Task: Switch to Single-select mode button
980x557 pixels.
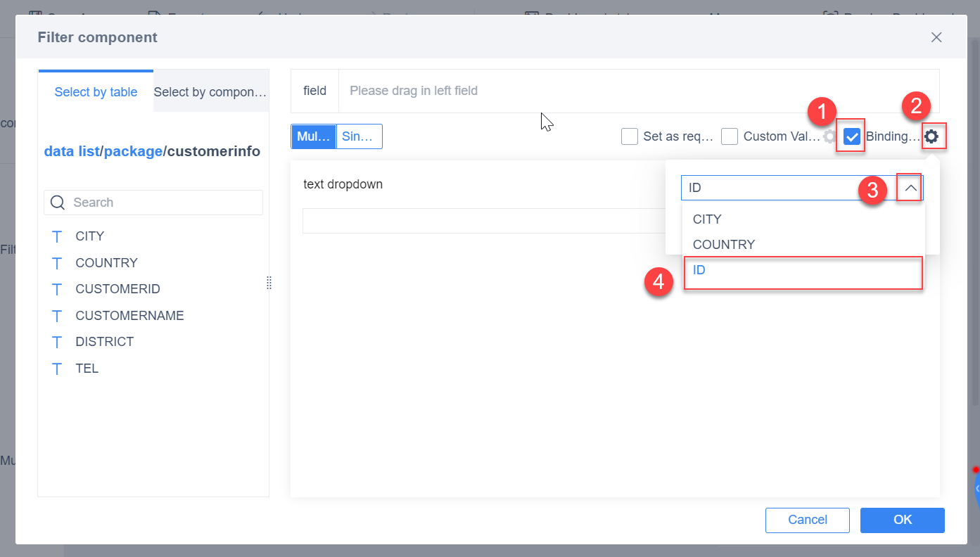Action: click(359, 136)
